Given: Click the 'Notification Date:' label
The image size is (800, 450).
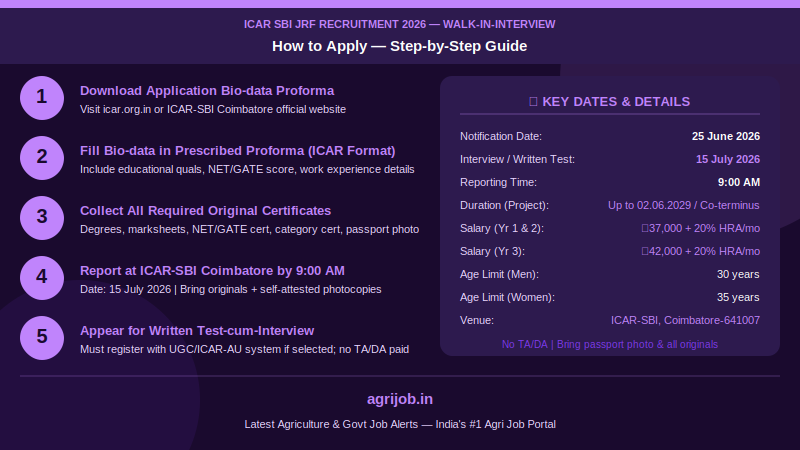Looking at the screenshot, I should pos(501,136).
